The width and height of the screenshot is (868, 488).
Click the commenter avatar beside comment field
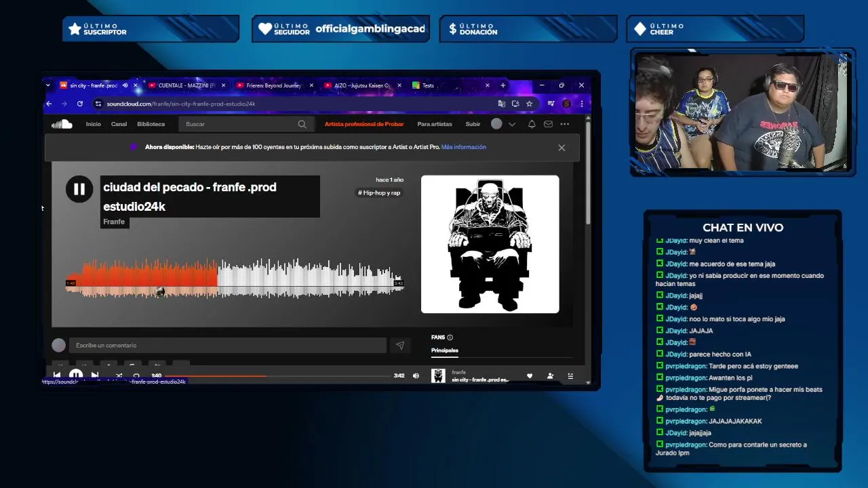pyautogui.click(x=59, y=346)
